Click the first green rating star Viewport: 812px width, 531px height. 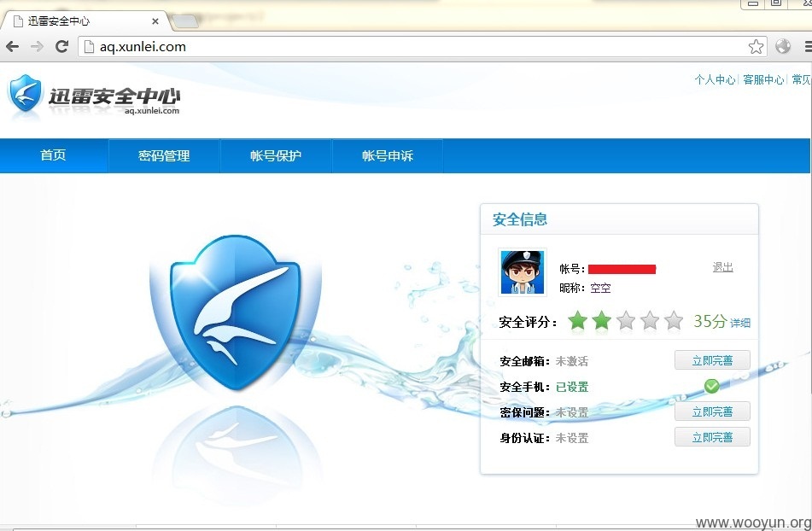pos(577,321)
